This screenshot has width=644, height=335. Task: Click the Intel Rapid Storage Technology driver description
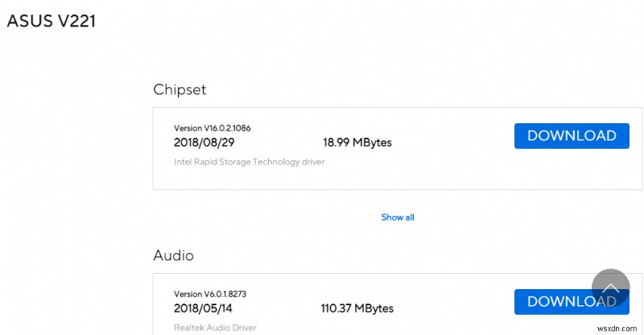250,162
